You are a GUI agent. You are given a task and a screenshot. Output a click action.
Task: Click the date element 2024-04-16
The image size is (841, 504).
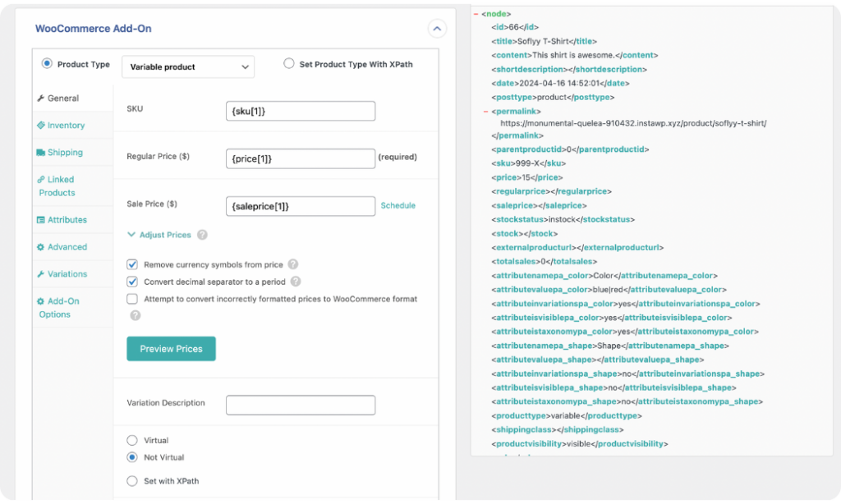(560, 83)
